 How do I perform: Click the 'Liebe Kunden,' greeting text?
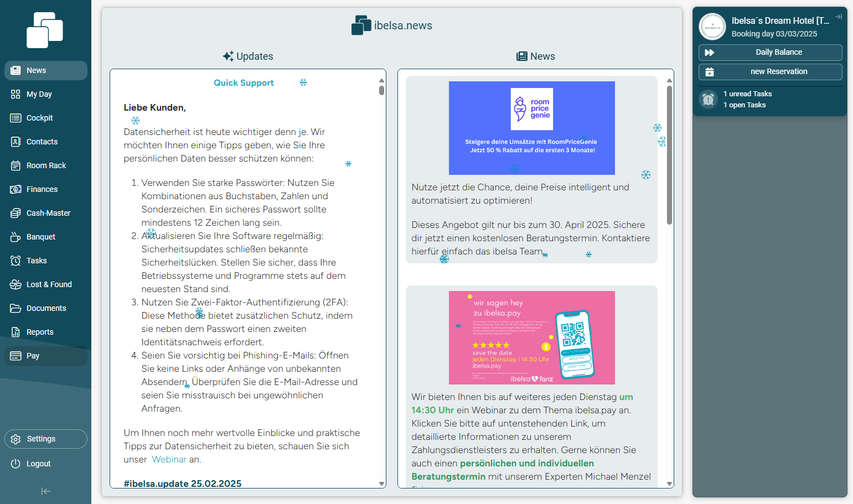pos(154,107)
